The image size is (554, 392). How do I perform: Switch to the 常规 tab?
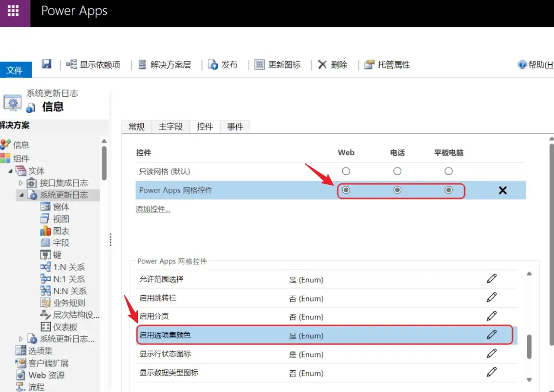pos(136,127)
